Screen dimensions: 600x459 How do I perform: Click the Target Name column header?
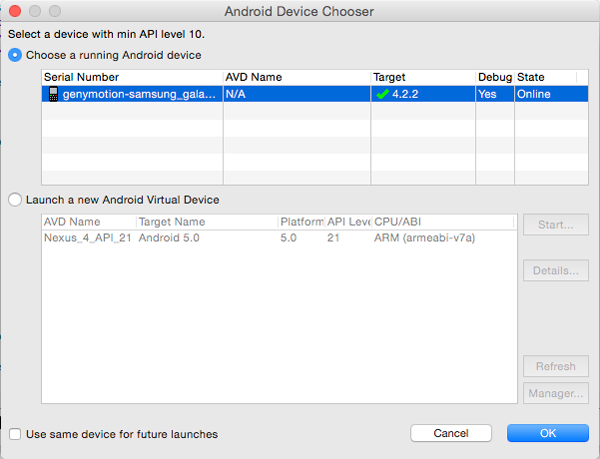172,222
